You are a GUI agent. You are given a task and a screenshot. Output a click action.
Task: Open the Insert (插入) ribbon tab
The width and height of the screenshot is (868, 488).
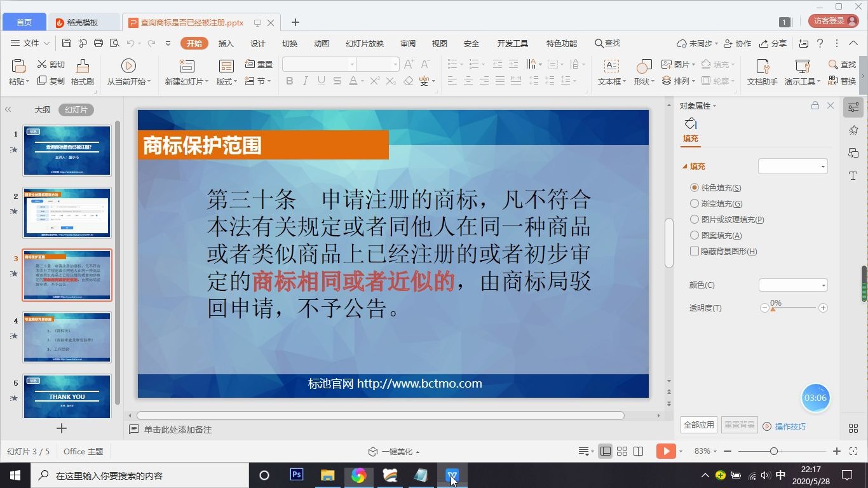click(x=226, y=43)
